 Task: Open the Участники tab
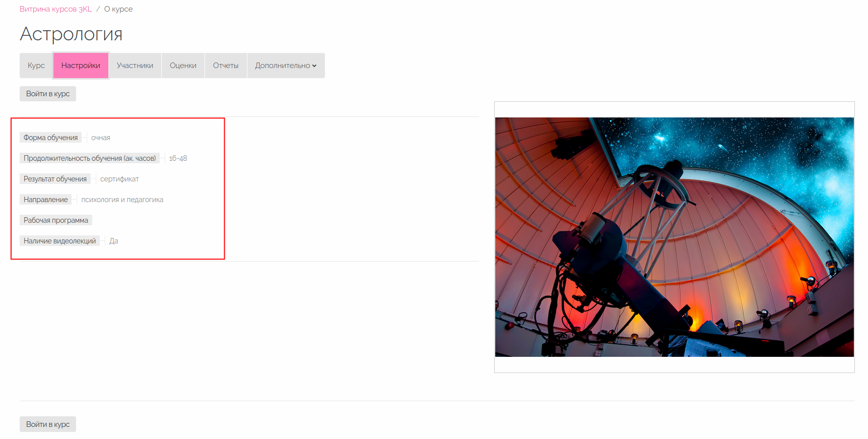pyautogui.click(x=135, y=66)
